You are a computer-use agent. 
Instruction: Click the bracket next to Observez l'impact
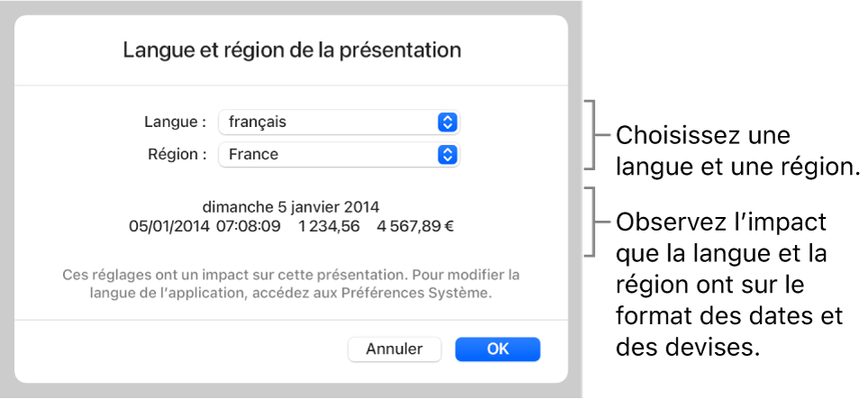click(x=592, y=222)
